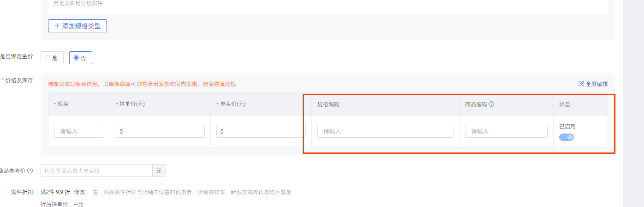Screen dimensions: 644x207
Task: Click the 元 unit suffix box
Action: click(159, 170)
